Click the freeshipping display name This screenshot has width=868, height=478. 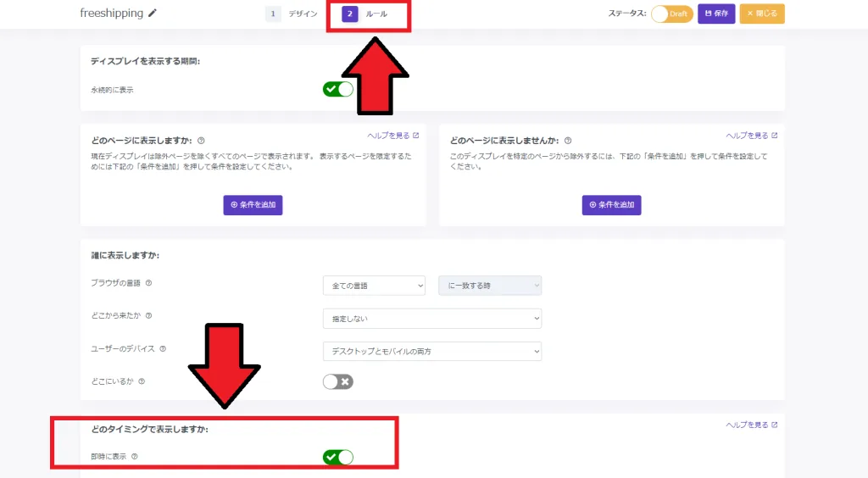click(x=111, y=13)
